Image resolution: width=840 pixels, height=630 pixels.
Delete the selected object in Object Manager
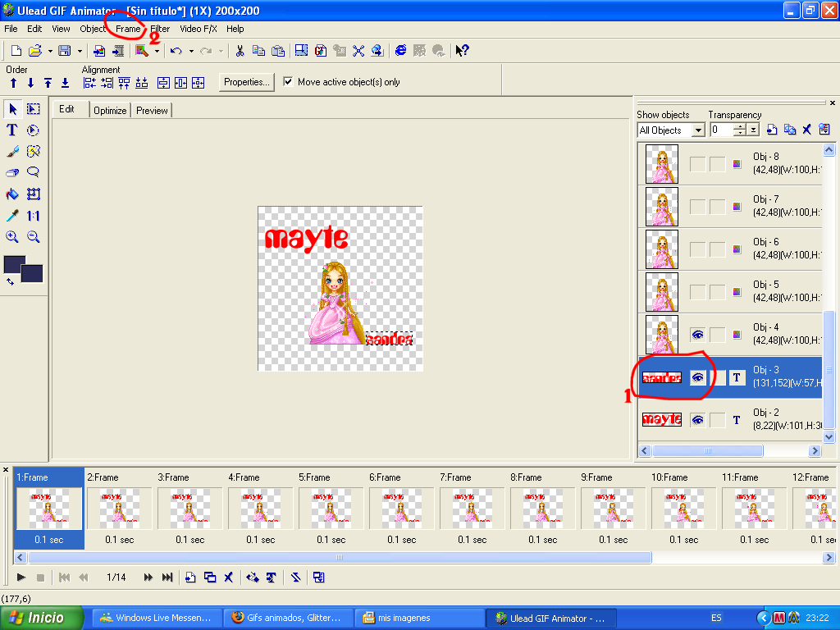807,130
